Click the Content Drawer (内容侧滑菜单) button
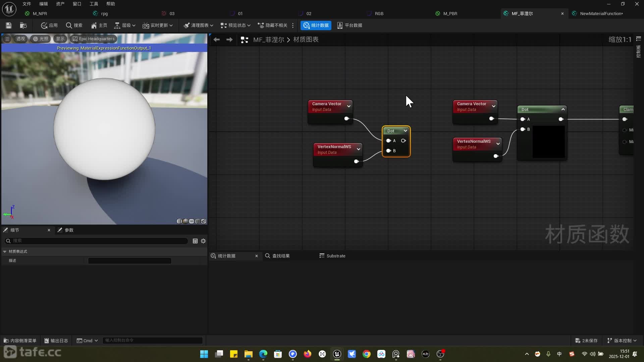 pos(20,341)
